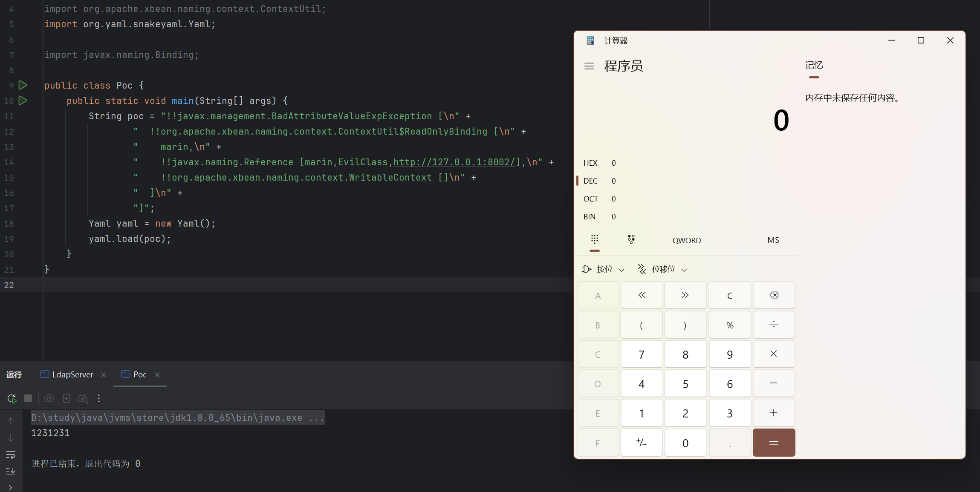
Task: Click the soft-wrap icon in run console
Action: 11,455
